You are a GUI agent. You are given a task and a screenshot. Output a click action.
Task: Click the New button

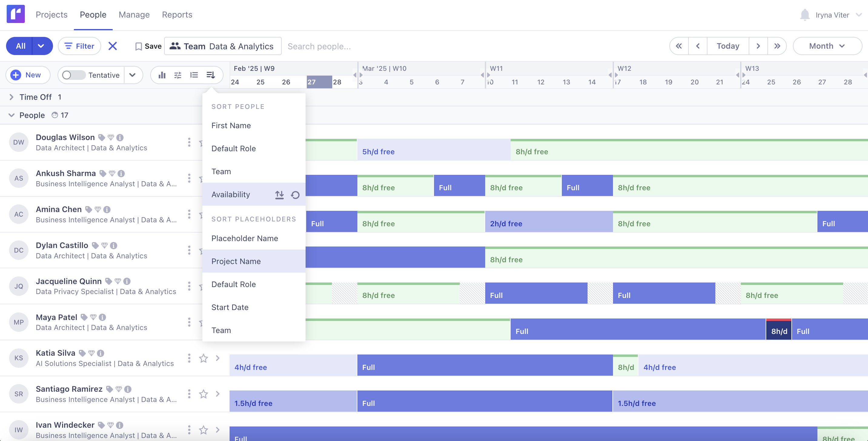28,75
